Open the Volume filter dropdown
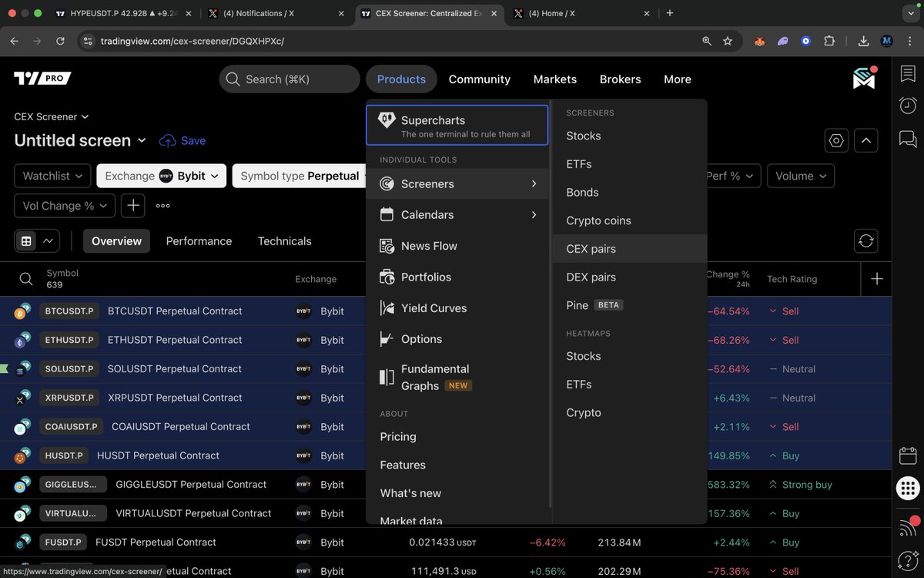 pyautogui.click(x=801, y=176)
